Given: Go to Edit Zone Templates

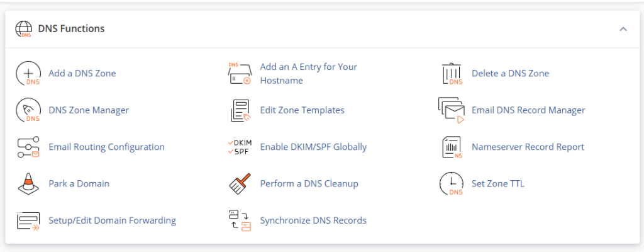Looking at the screenshot, I should pos(303,110).
